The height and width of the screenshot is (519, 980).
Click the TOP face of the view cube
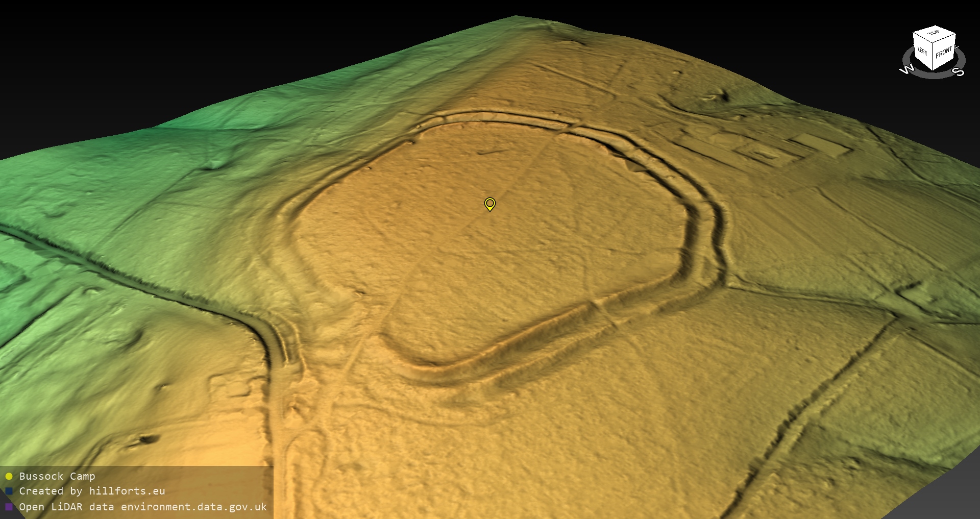(x=934, y=34)
